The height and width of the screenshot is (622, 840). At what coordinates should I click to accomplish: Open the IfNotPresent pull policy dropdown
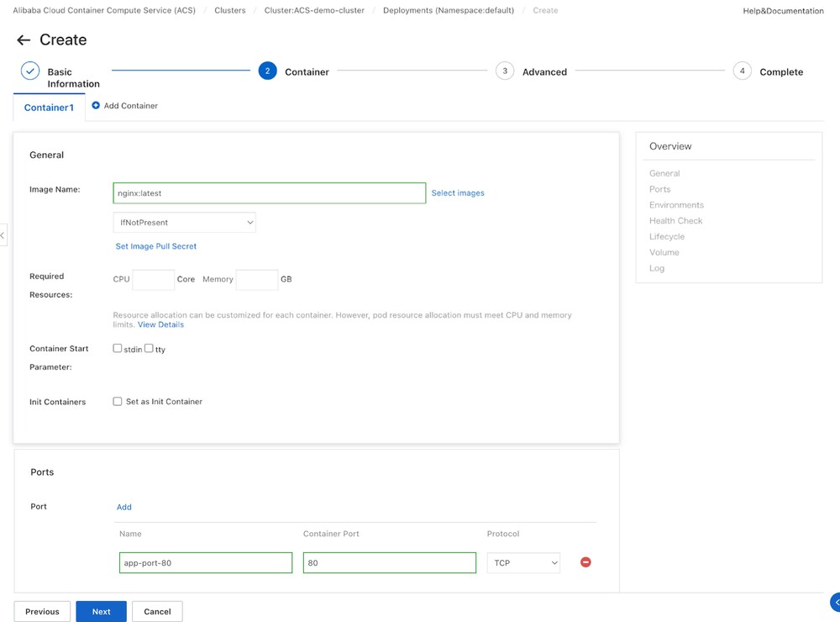click(184, 223)
